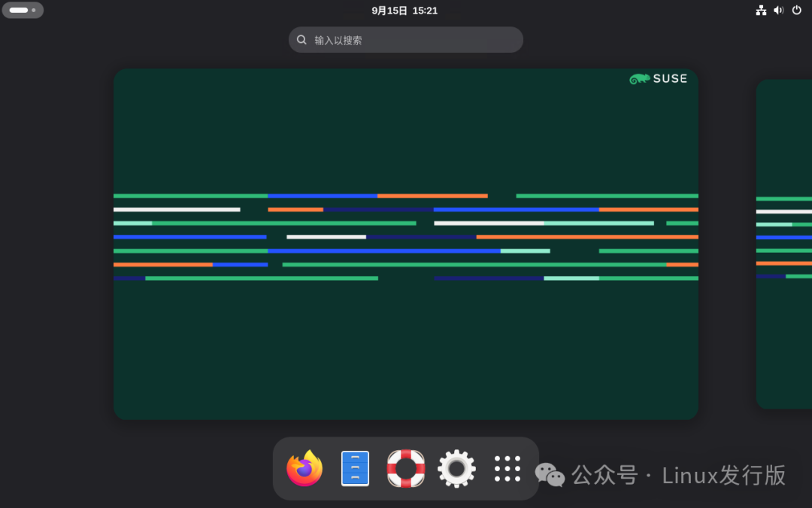Open GNOME Settings via the gear icon

[456, 467]
